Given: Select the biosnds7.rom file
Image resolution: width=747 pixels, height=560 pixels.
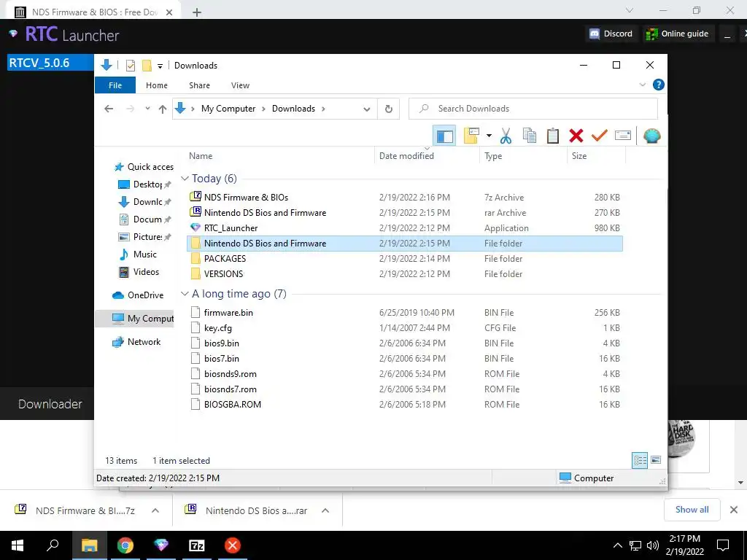Looking at the screenshot, I should click(404, 389).
